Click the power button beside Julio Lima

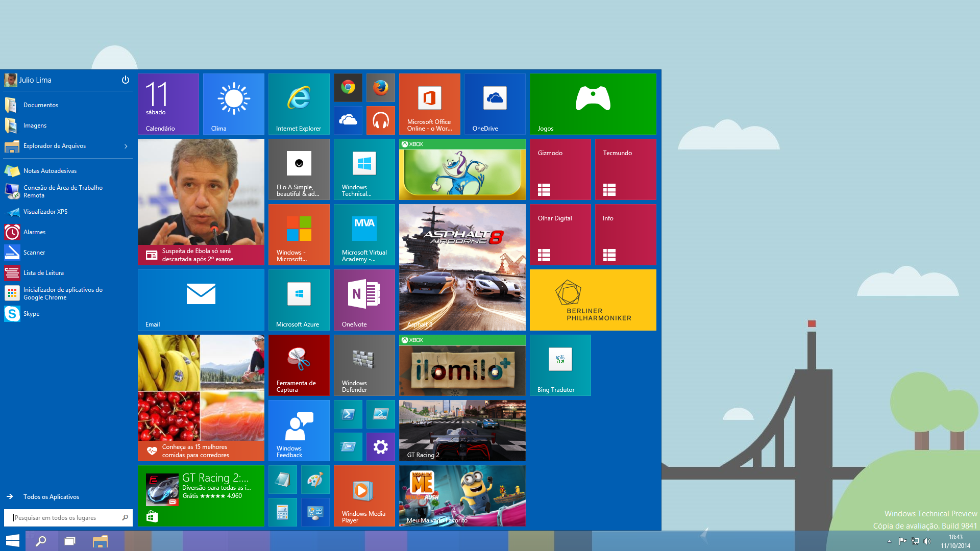(x=126, y=80)
